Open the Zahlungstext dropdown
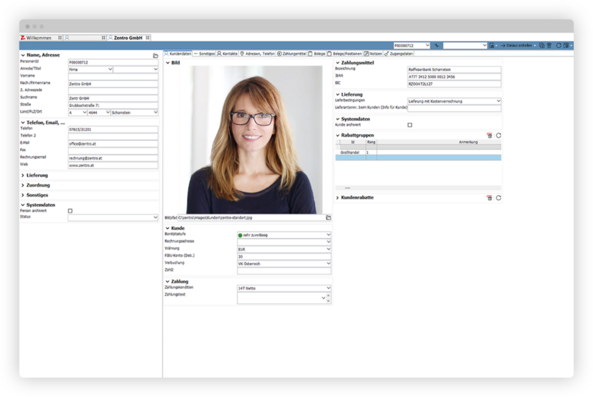 pyautogui.click(x=323, y=298)
